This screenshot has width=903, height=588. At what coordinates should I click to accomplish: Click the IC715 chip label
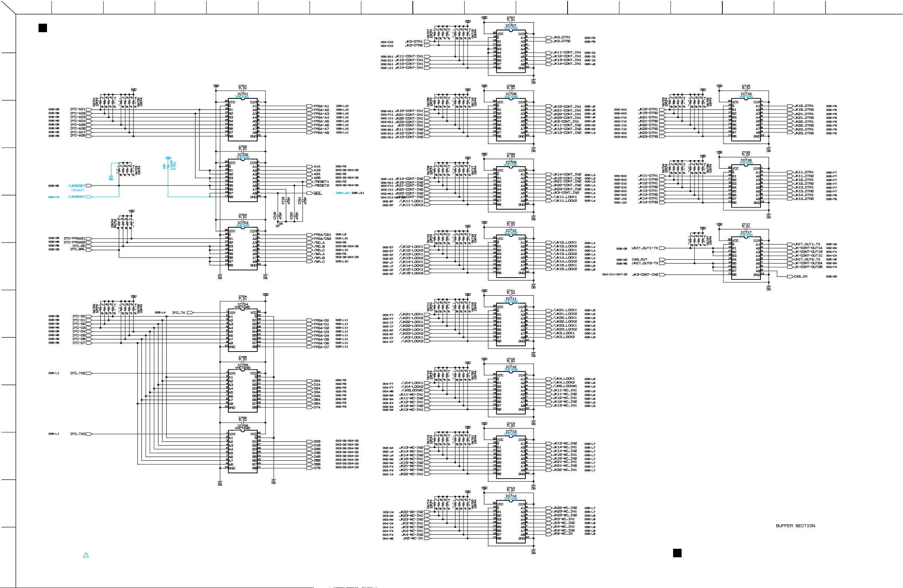[x=746, y=94]
